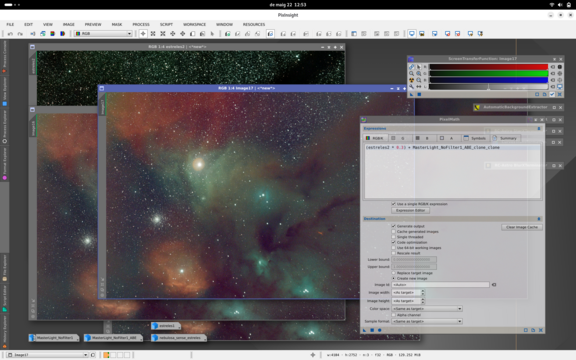Collapse the Expressions section
Screen dimensions: 576x360
point(539,129)
